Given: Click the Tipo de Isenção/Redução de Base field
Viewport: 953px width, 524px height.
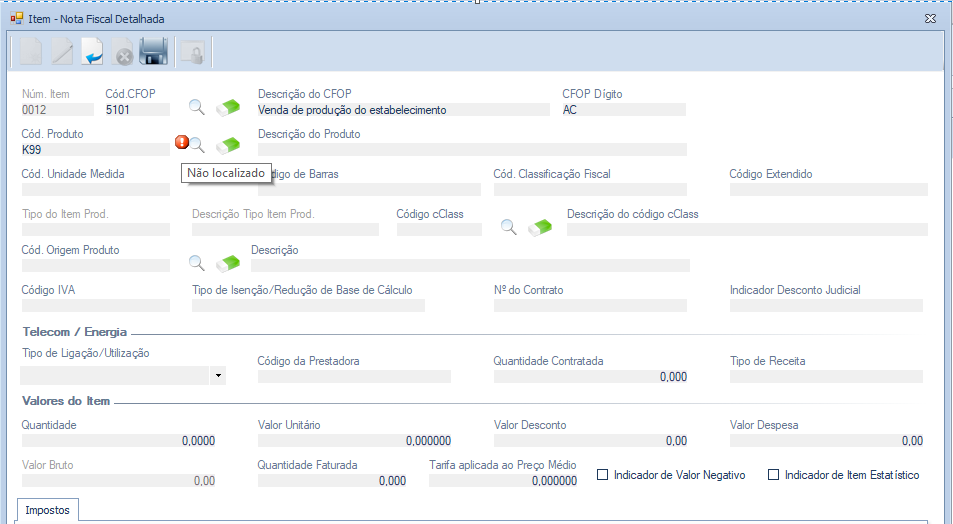Looking at the screenshot, I should [308, 306].
